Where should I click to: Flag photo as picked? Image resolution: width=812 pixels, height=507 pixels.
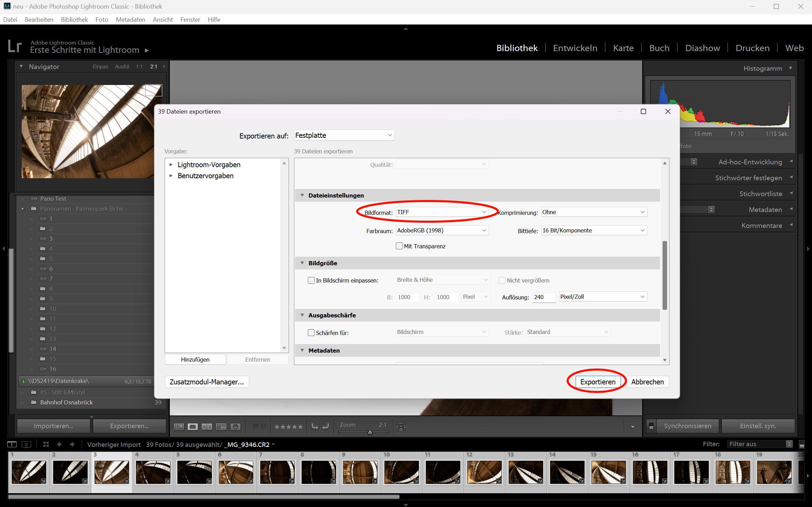click(x=256, y=426)
